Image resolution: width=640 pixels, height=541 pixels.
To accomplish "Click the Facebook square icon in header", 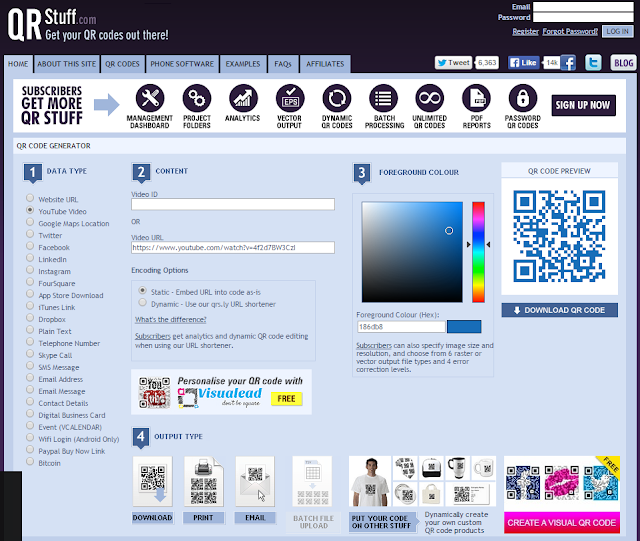I will [x=568, y=63].
